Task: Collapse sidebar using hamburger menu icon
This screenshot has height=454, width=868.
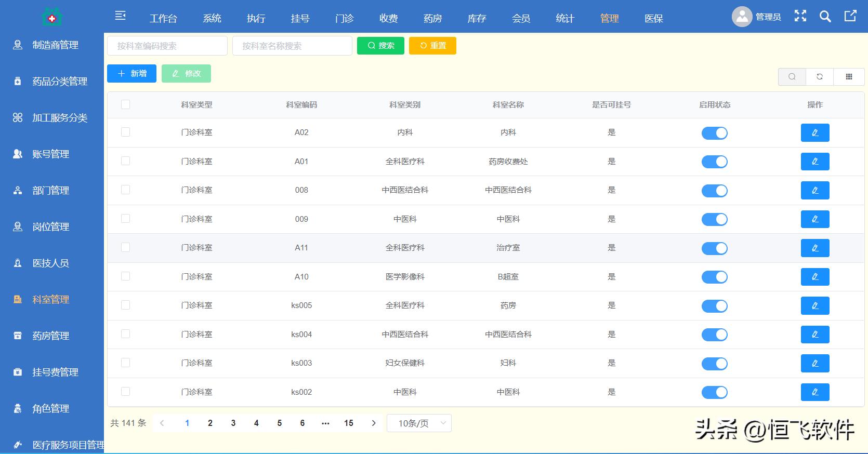Action: (120, 16)
